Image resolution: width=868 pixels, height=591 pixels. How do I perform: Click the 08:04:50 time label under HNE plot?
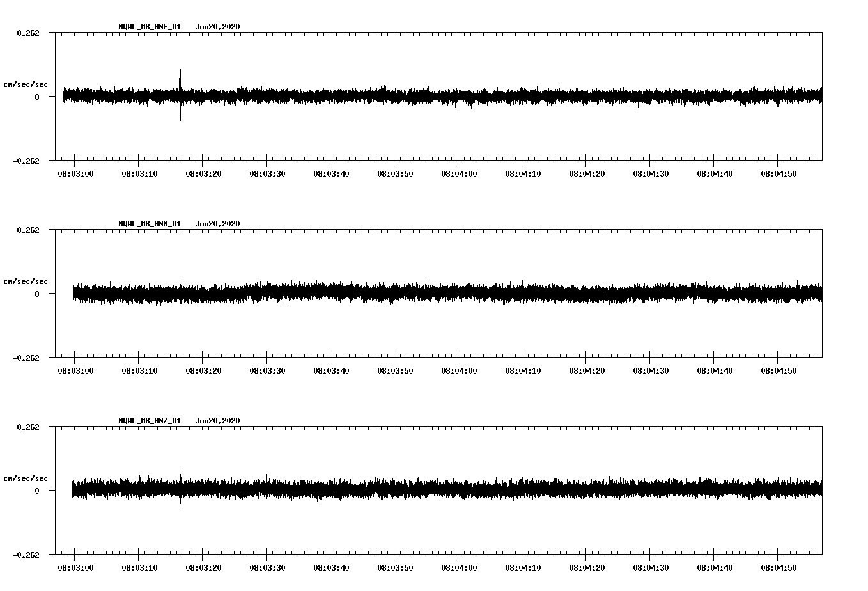click(x=779, y=174)
